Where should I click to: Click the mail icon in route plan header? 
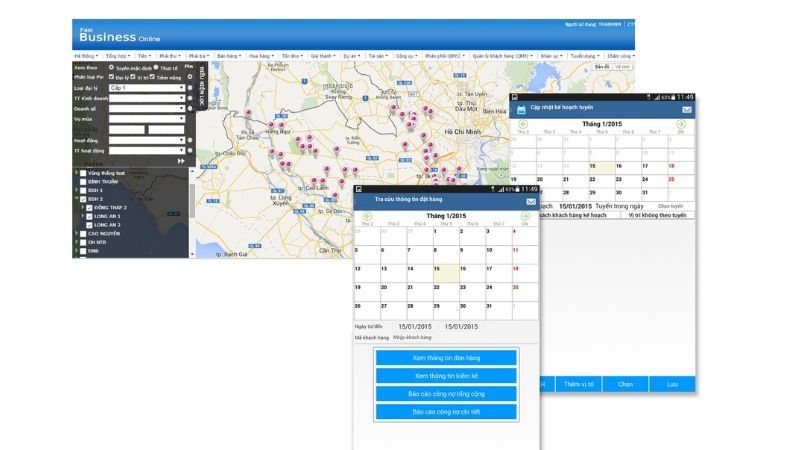click(687, 109)
